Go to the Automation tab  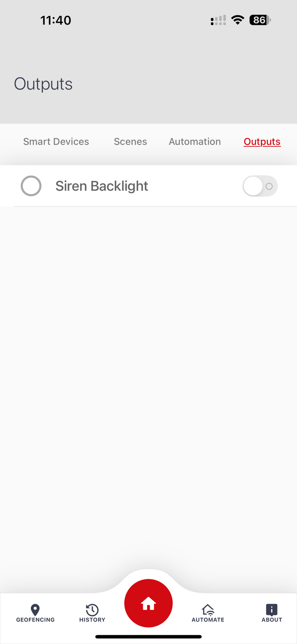pos(195,142)
